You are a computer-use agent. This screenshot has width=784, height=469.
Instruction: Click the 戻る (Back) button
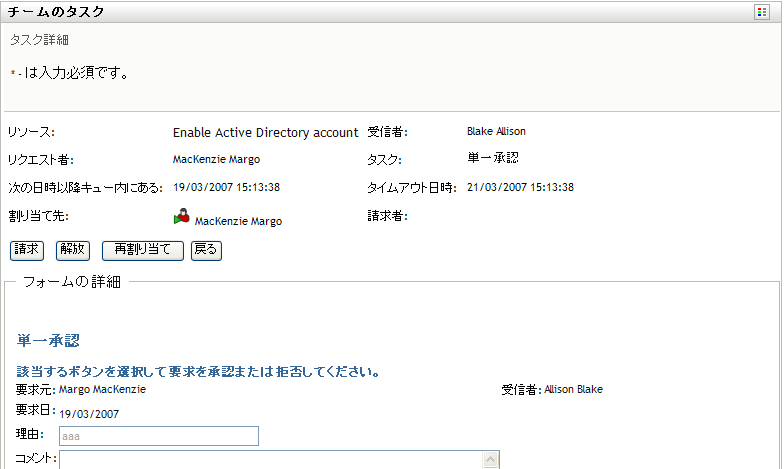pos(205,250)
